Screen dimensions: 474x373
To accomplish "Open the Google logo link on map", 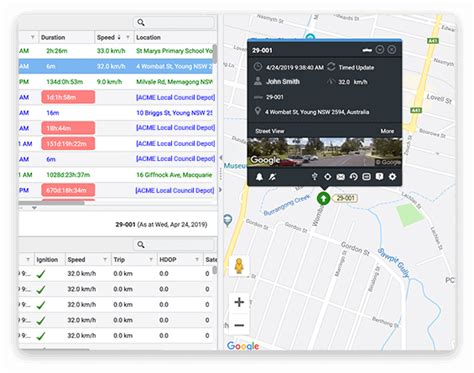I will tap(243, 346).
